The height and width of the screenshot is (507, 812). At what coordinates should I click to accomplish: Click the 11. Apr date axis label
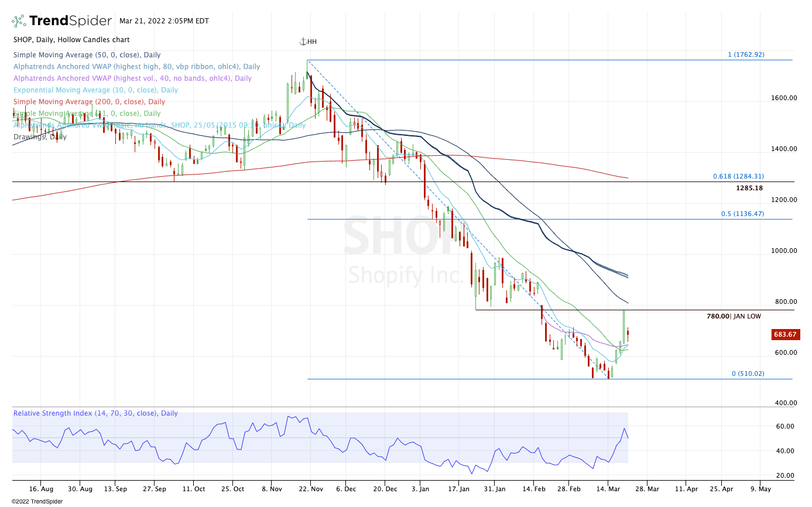(687, 488)
